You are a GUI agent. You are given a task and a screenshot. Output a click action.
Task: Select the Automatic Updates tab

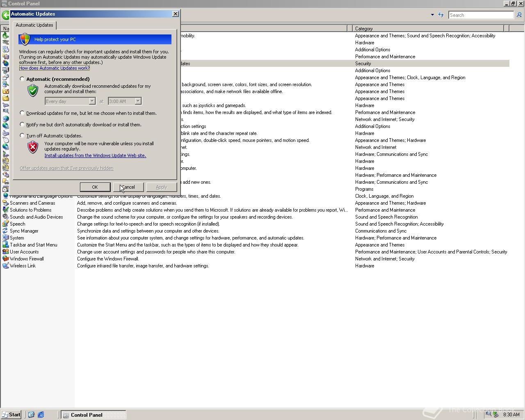34,25
